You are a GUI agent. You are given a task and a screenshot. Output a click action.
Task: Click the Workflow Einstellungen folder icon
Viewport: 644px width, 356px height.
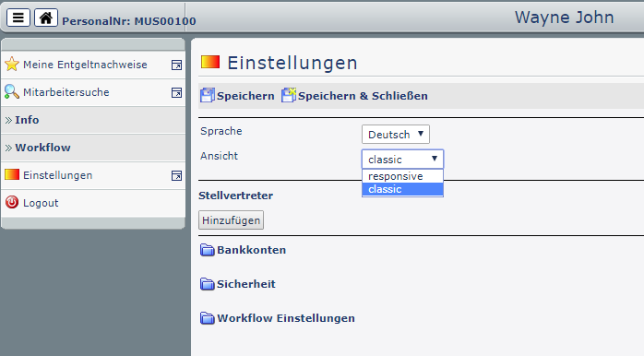tap(208, 318)
